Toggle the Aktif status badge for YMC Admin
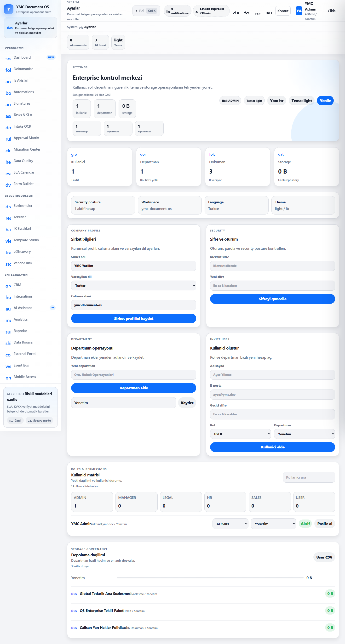The height and width of the screenshot is (644, 345). click(305, 524)
